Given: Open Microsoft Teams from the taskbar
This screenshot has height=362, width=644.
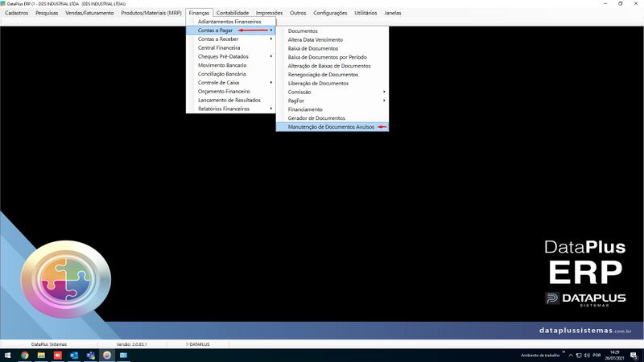Looking at the screenshot, I should tap(90, 356).
